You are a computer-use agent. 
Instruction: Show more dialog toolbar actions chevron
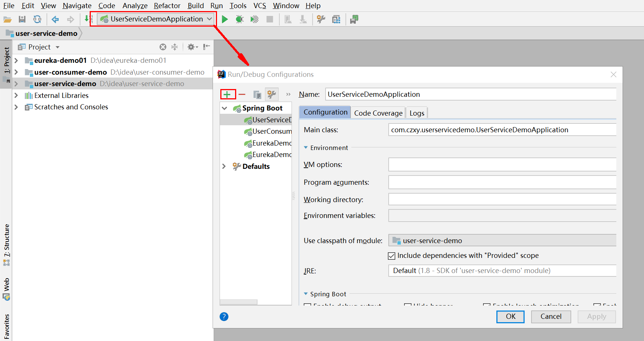point(288,95)
